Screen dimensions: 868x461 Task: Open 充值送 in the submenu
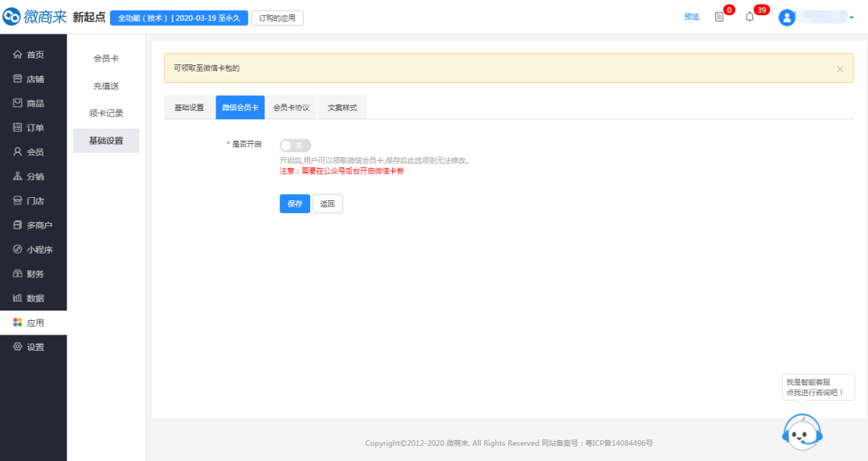[106, 85]
